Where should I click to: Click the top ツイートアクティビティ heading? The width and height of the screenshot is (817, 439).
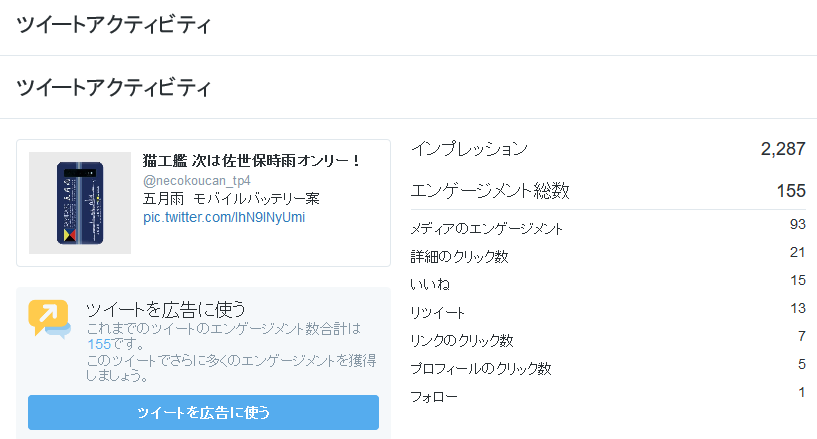114,24
